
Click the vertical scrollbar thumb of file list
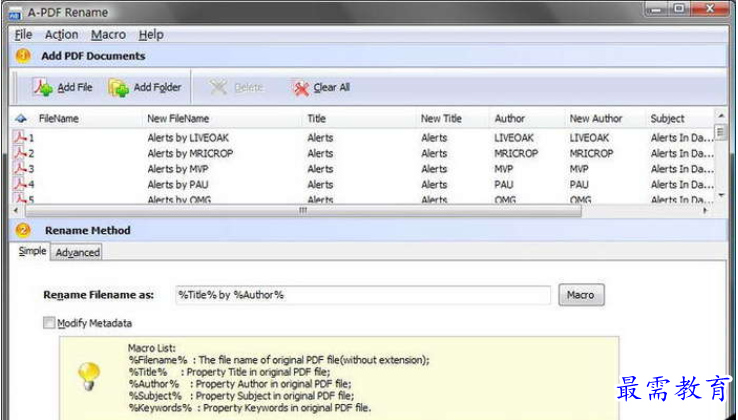pyautogui.click(x=721, y=131)
